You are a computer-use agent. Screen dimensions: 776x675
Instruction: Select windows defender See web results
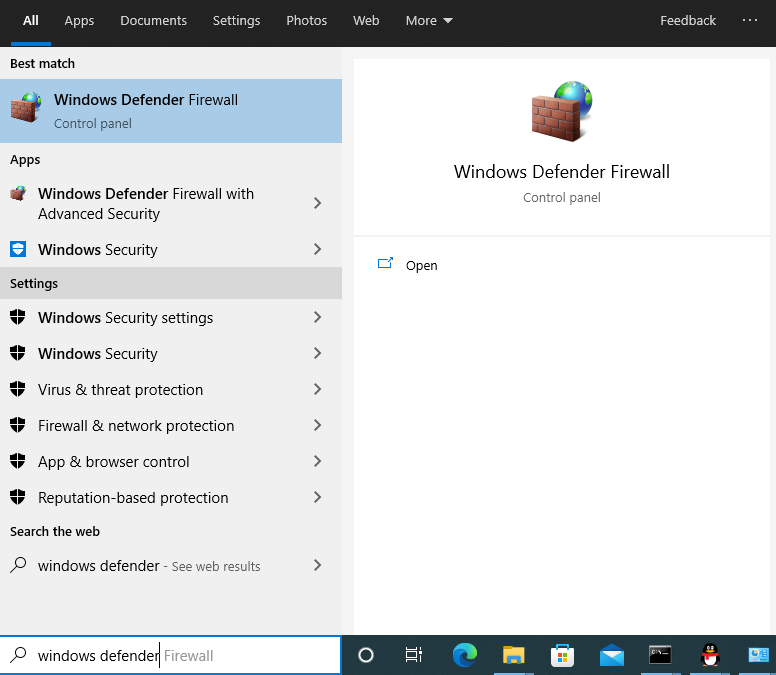coord(171,565)
